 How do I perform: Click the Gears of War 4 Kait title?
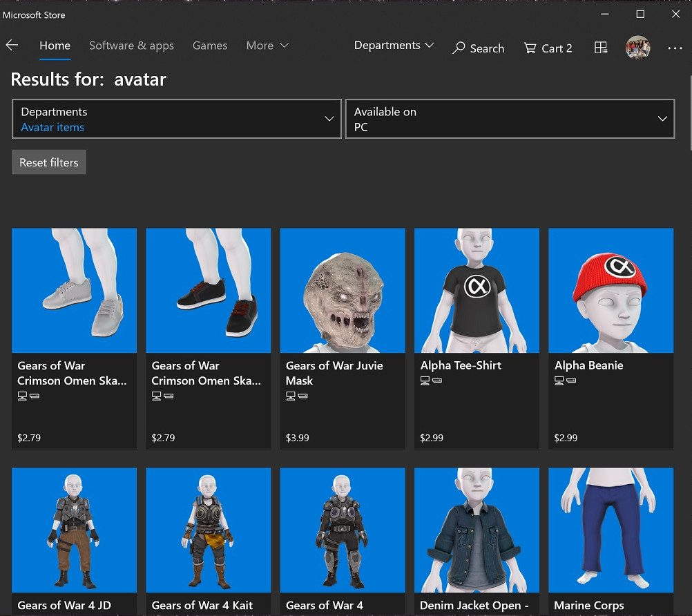[x=202, y=605]
